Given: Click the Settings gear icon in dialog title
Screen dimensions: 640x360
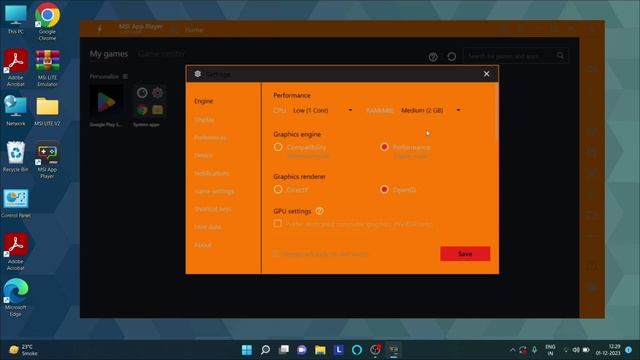Looking at the screenshot, I should [x=198, y=74].
